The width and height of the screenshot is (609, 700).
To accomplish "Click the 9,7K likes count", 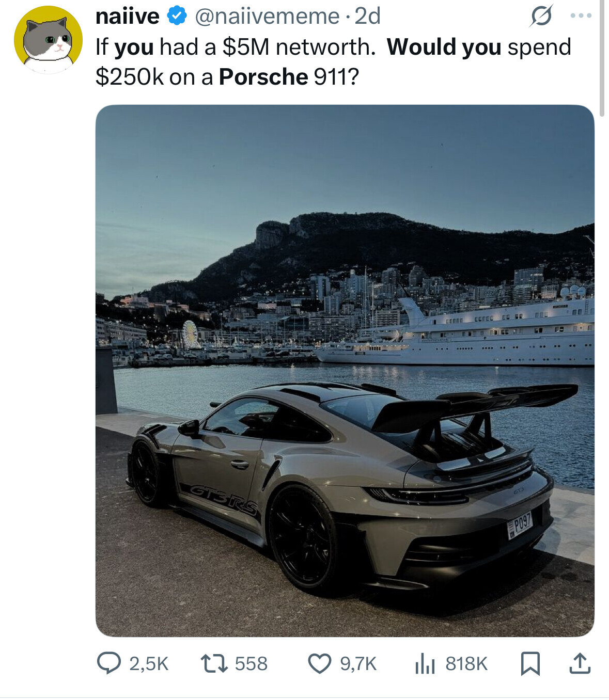I will point(358,664).
